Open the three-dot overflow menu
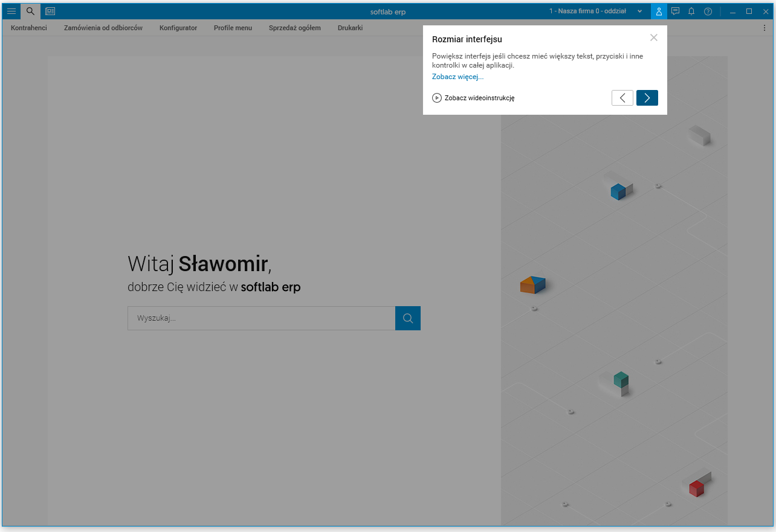The height and width of the screenshot is (532, 776). coord(765,28)
